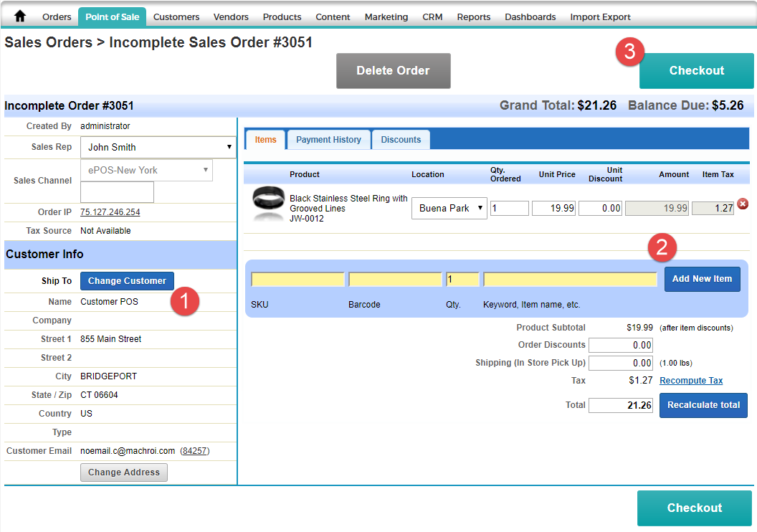Image resolution: width=757 pixels, height=532 pixels.
Task: Click the Item Tax field showing 1.27
Action: coord(713,208)
